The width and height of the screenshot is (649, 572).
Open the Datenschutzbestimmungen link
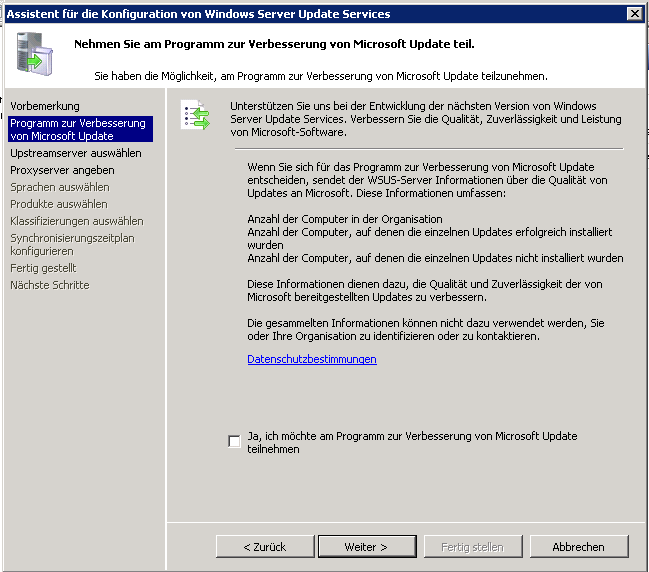[312, 359]
